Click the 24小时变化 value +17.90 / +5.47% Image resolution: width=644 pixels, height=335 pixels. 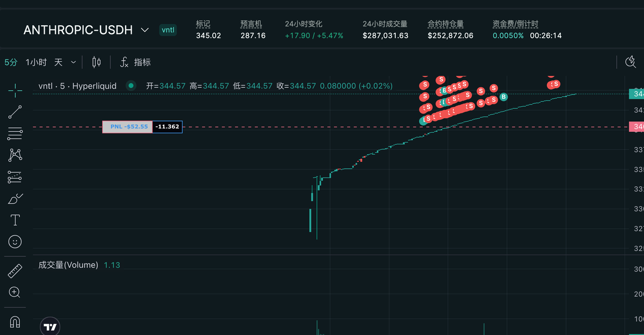pyautogui.click(x=314, y=36)
